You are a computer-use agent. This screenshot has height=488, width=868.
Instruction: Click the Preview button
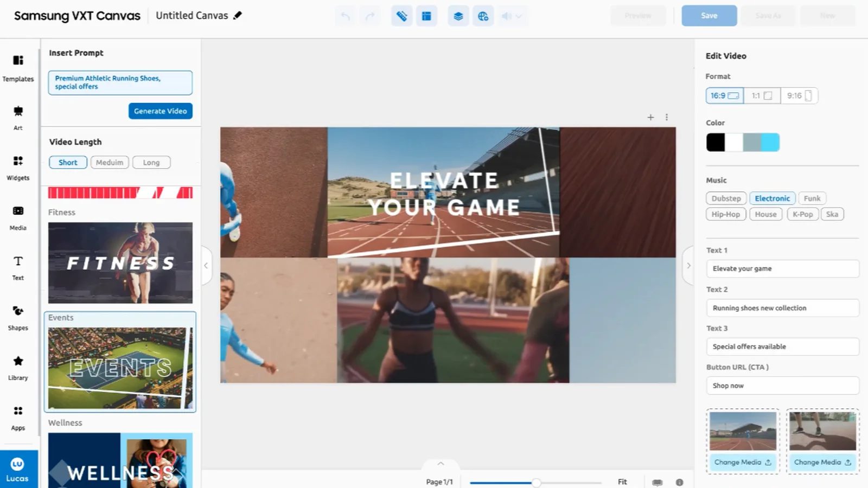click(x=638, y=16)
